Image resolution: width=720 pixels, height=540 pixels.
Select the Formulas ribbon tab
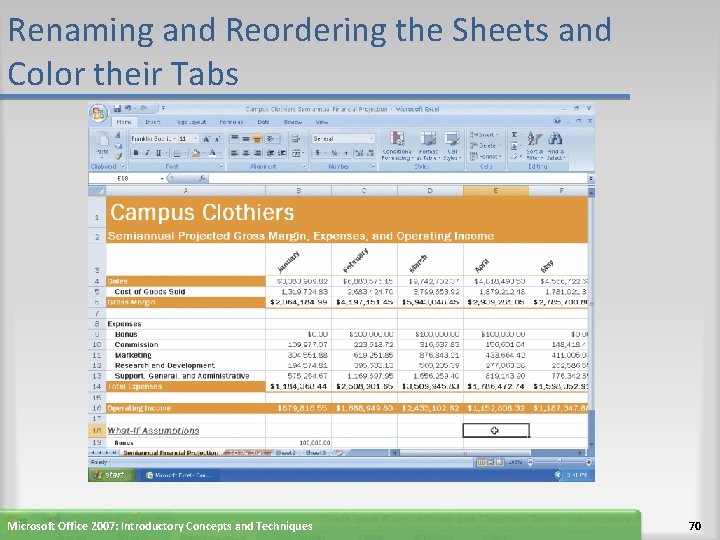pos(231,122)
